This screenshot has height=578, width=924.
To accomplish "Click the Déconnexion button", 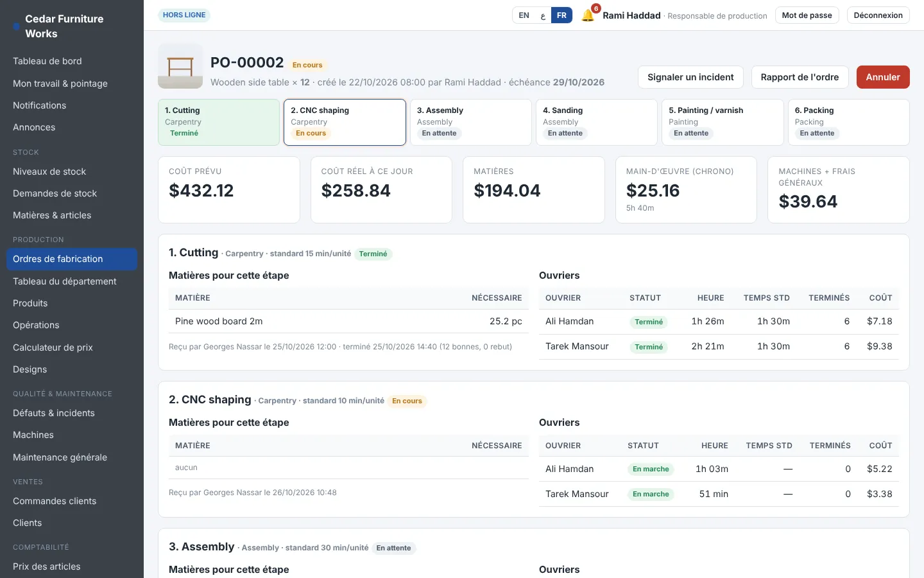I will click(x=878, y=15).
